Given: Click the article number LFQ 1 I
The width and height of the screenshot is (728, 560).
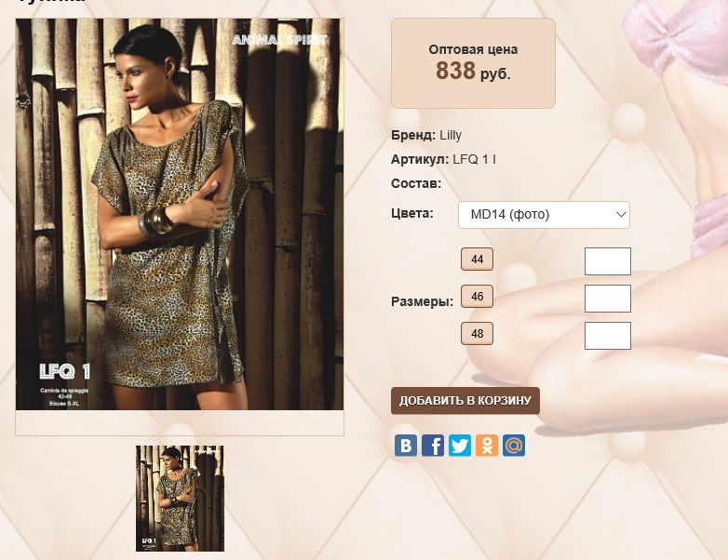Looking at the screenshot, I should point(474,159).
